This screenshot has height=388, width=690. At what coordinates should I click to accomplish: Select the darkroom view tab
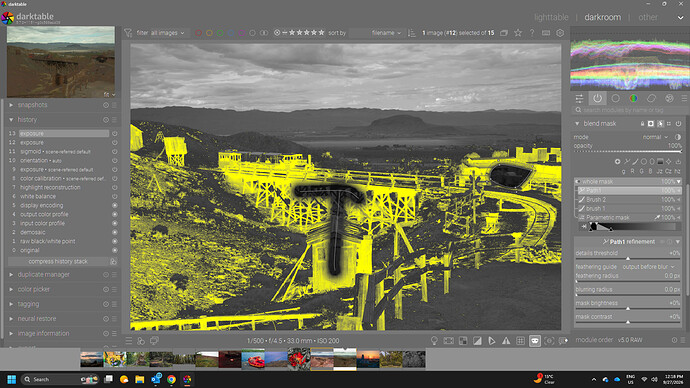coord(602,17)
